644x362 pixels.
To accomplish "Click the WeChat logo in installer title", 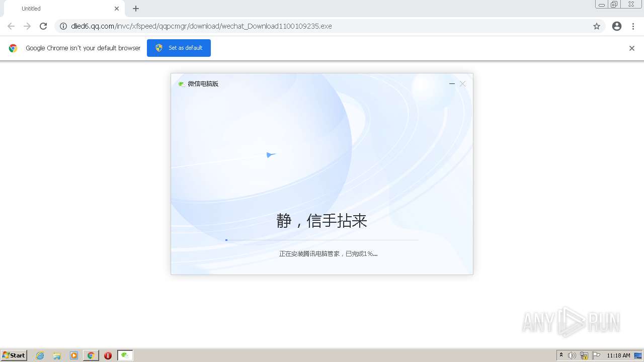I will (x=182, y=84).
